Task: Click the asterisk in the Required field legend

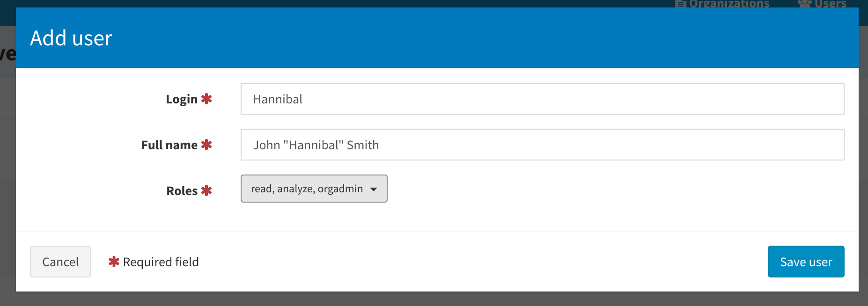Action: coord(114,262)
